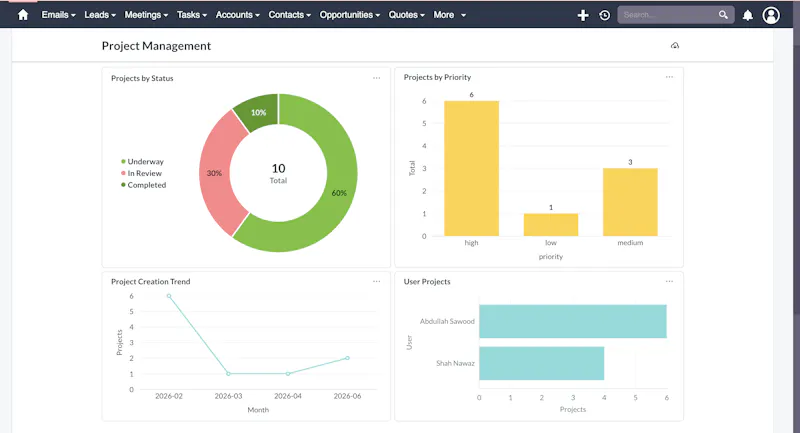Click the 'medium' axis label
The image size is (800, 433).
click(630, 243)
